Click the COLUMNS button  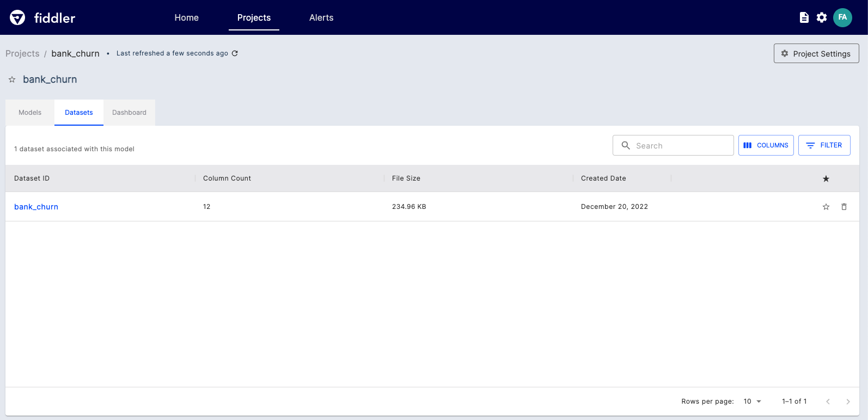click(766, 145)
